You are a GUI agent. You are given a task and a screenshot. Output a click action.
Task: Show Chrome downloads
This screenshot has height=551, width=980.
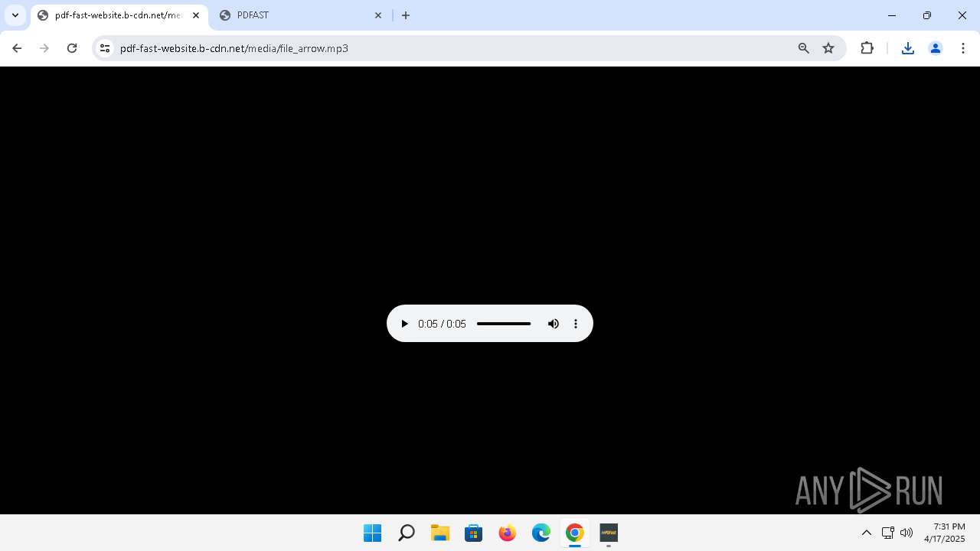908,48
